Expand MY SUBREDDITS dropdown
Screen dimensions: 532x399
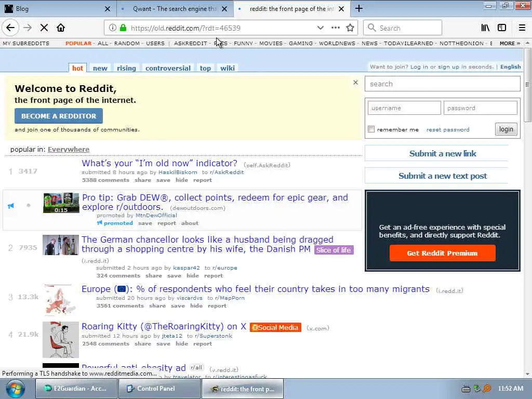(26, 44)
